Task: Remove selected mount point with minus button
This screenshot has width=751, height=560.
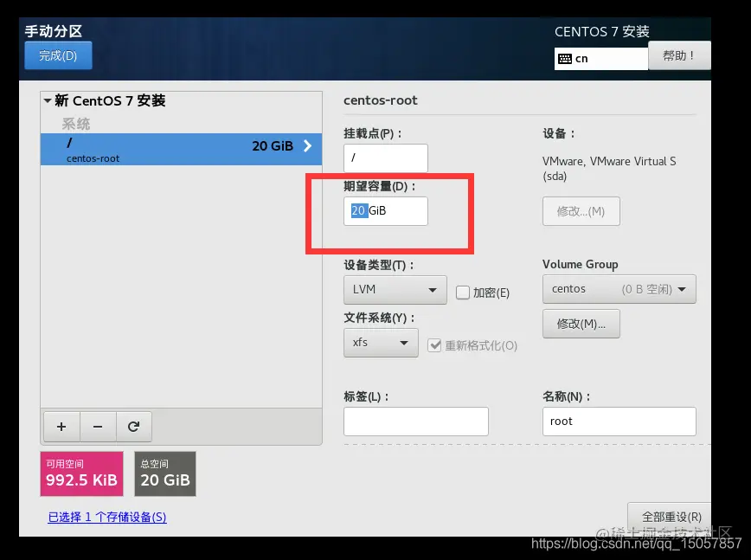Action: (x=98, y=427)
